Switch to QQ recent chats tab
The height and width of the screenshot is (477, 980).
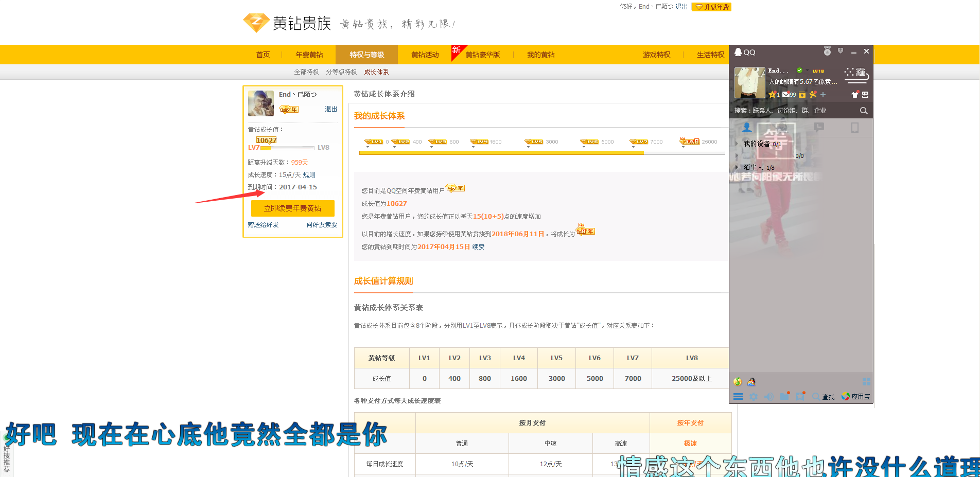819,127
